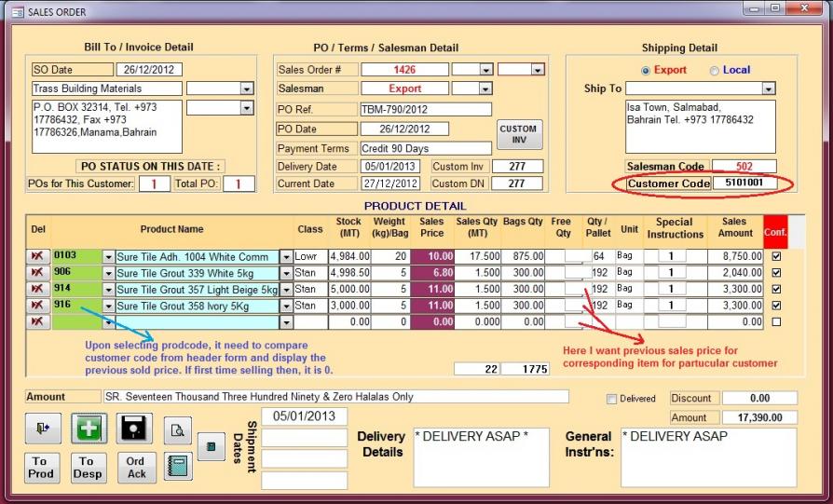Click the Ord Ack button
The height and width of the screenshot is (504, 833).
tap(136, 468)
